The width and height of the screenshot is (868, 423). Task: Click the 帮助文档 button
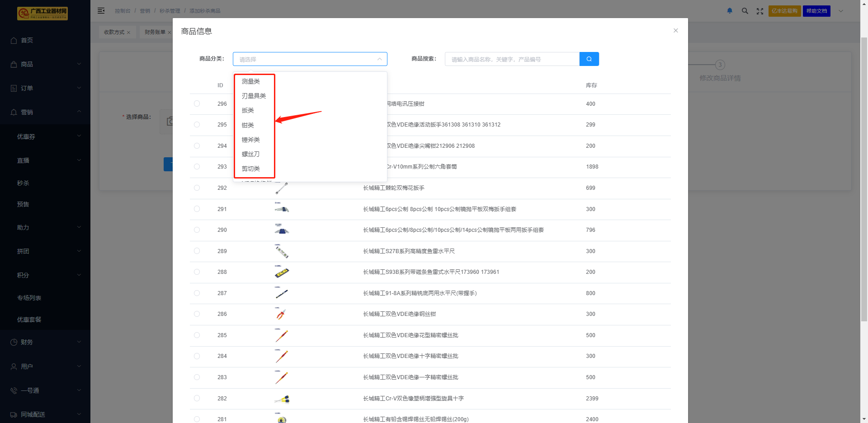816,11
